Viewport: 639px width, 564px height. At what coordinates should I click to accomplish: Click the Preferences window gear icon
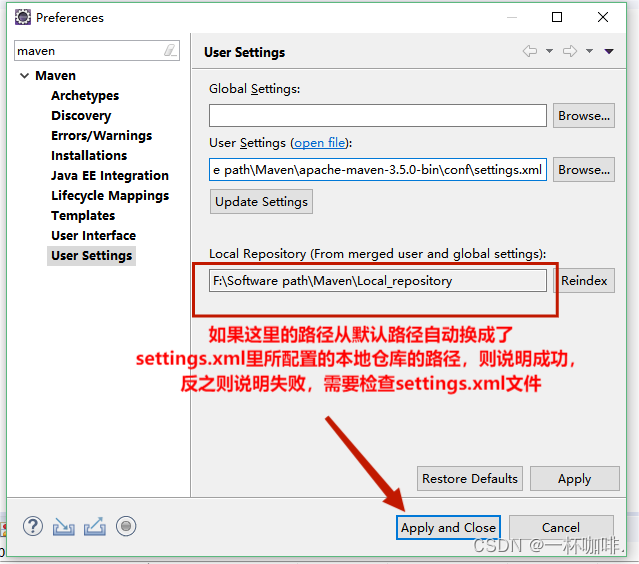(23, 17)
